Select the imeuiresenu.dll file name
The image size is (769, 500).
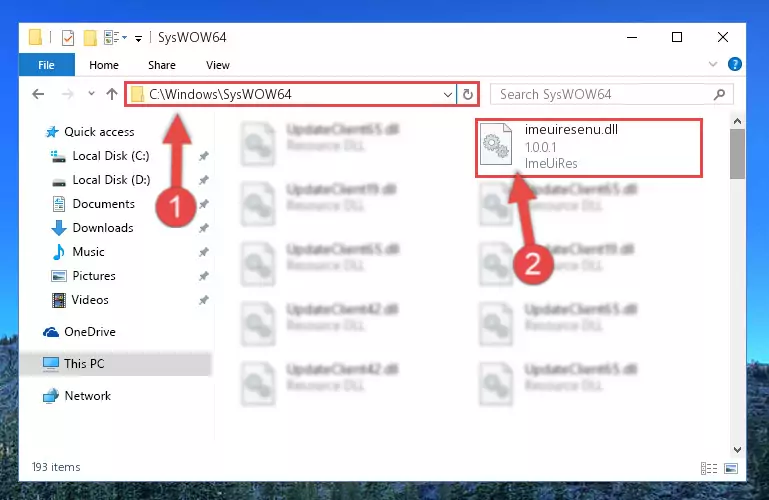tap(571, 129)
